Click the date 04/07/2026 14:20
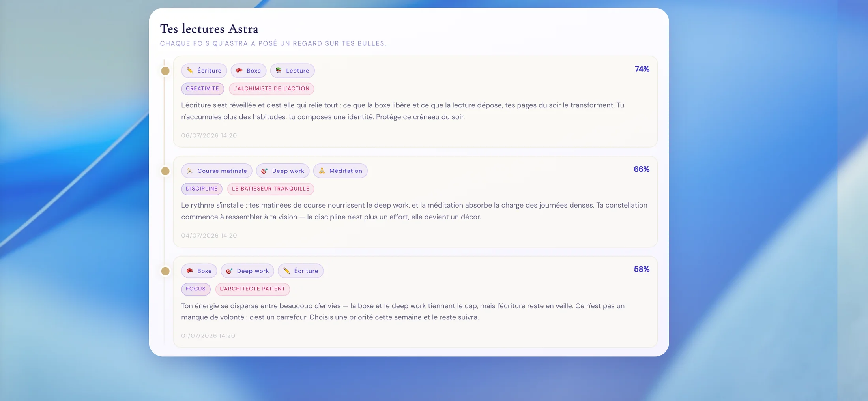The height and width of the screenshot is (401, 868). coord(209,236)
